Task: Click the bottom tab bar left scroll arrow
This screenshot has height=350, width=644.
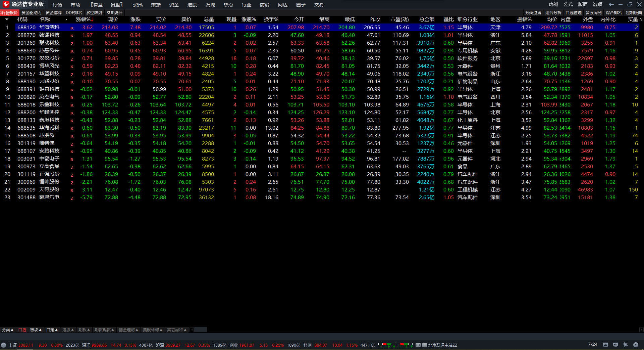Action: (x=192, y=330)
